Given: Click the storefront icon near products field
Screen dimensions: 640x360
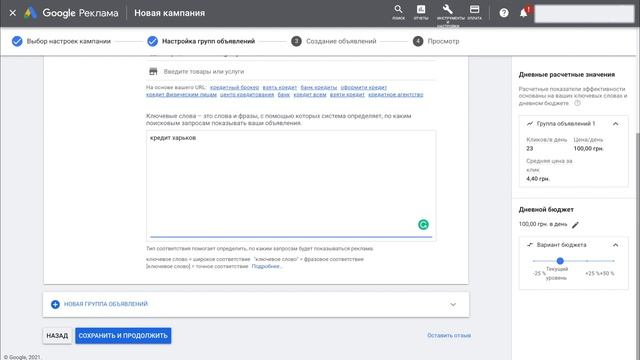Looking at the screenshot, I should coord(153,71).
